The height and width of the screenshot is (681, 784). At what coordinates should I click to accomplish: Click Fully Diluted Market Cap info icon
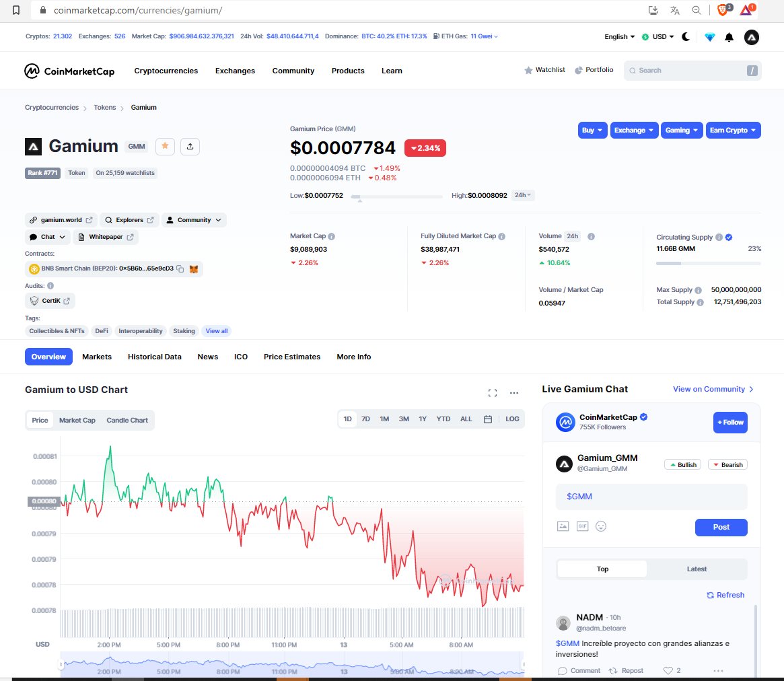tap(501, 236)
